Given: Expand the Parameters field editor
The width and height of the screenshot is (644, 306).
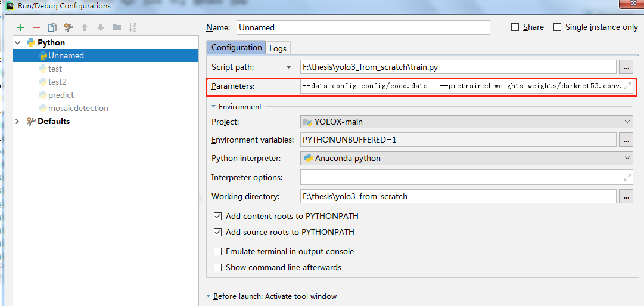Looking at the screenshot, I should click(627, 86).
